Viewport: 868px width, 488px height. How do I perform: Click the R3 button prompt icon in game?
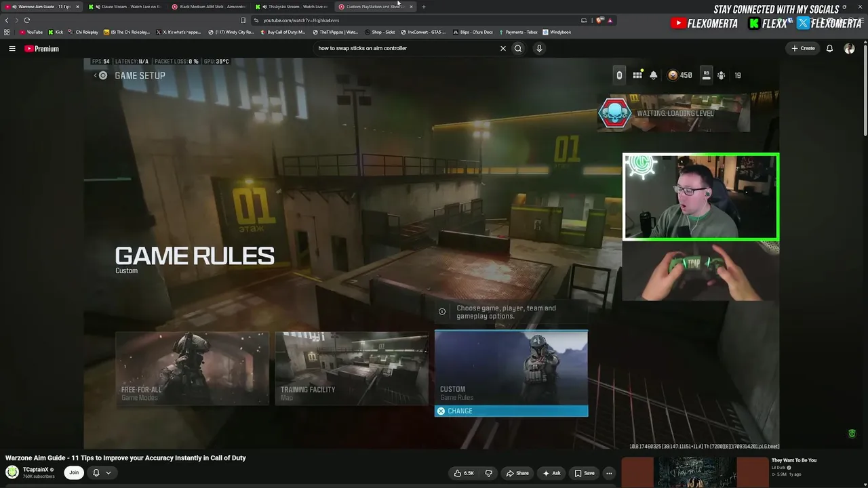click(x=706, y=75)
